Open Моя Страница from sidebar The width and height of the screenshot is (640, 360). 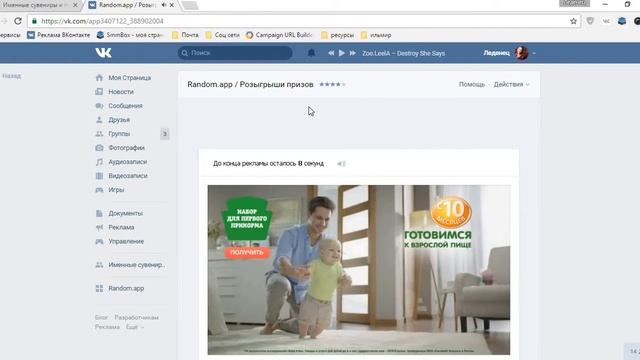click(129, 78)
